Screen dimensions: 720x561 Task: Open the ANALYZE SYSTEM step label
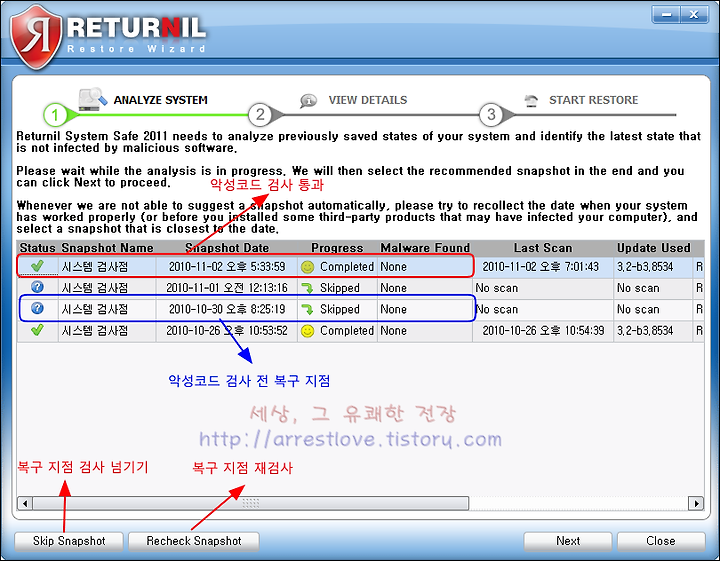pyautogui.click(x=160, y=100)
